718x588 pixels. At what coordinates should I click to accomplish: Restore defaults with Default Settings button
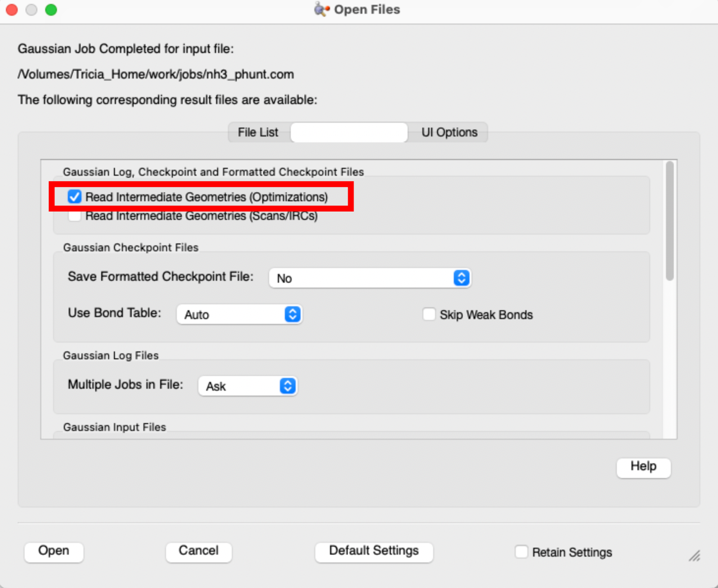[374, 551]
